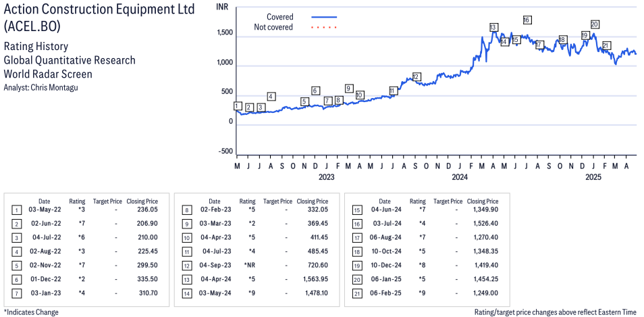Viewport: 644px width, 317px height.
Task: Click the table row icon numbered 14
Action: click(186, 294)
